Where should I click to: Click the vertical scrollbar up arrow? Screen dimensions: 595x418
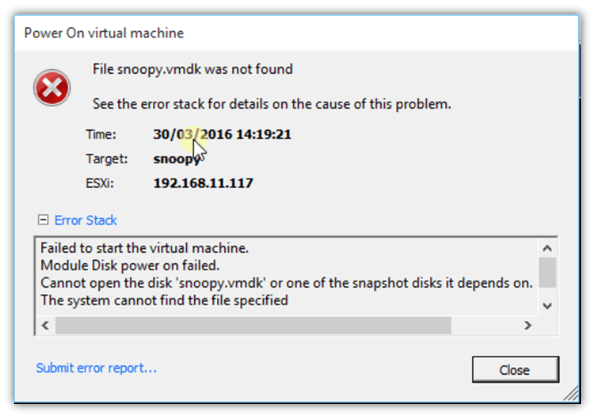click(547, 248)
